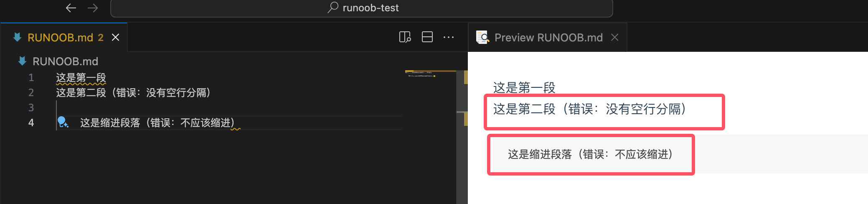The height and width of the screenshot is (204, 868).
Task: Close the RUNOOB.md editor tab
Action: [116, 38]
